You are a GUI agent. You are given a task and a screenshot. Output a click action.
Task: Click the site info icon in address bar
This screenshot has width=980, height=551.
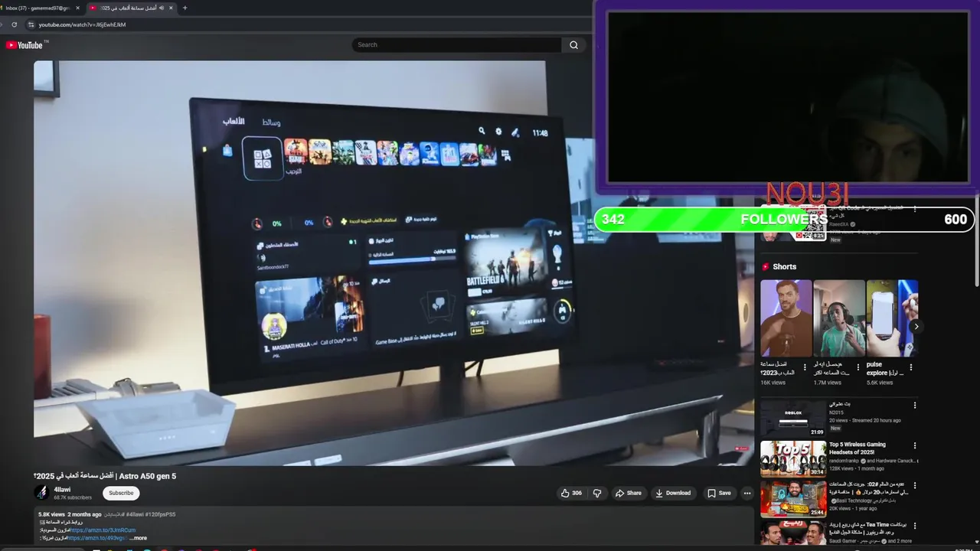point(31,24)
